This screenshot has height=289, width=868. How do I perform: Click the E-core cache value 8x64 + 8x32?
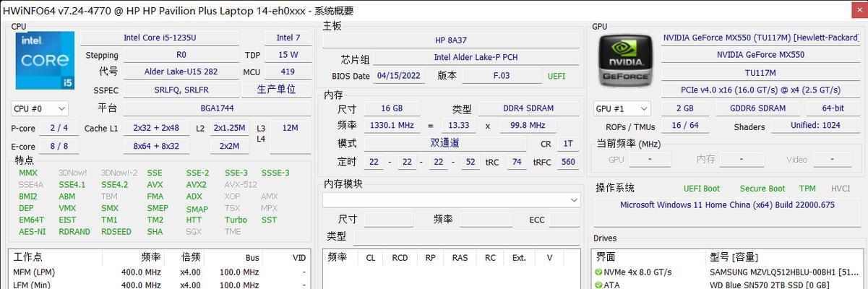tap(156, 146)
